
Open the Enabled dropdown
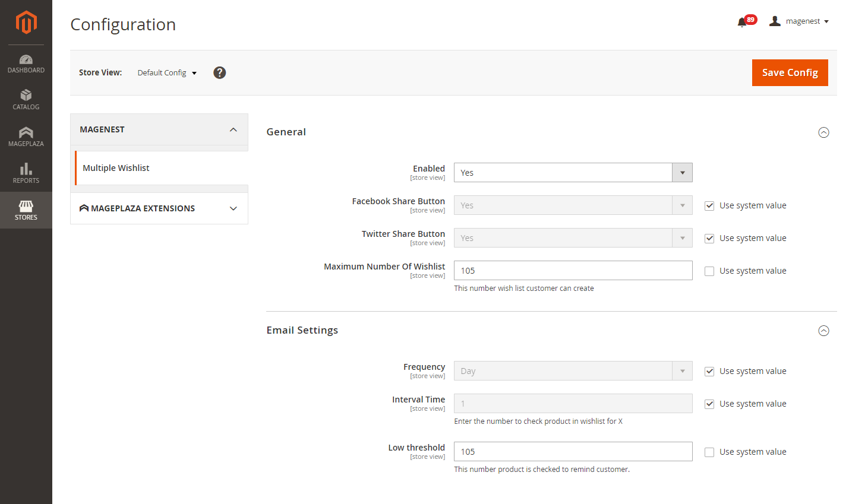pyautogui.click(x=573, y=173)
